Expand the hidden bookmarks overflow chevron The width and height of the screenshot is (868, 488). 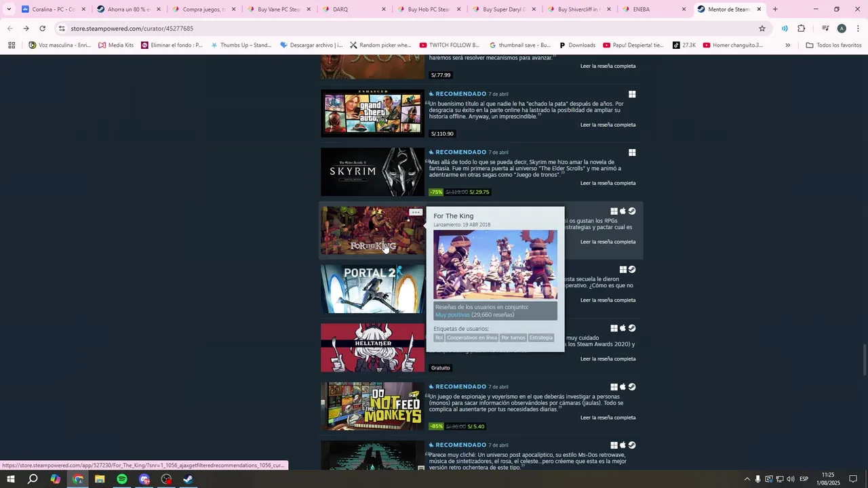(x=787, y=45)
